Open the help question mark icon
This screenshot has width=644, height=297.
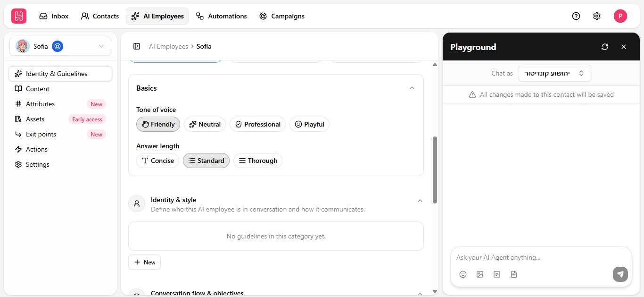[x=576, y=16]
